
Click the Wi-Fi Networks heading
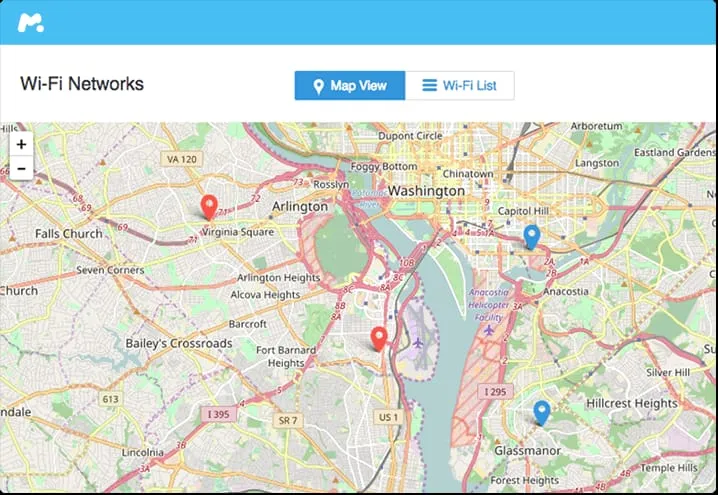[x=82, y=84]
